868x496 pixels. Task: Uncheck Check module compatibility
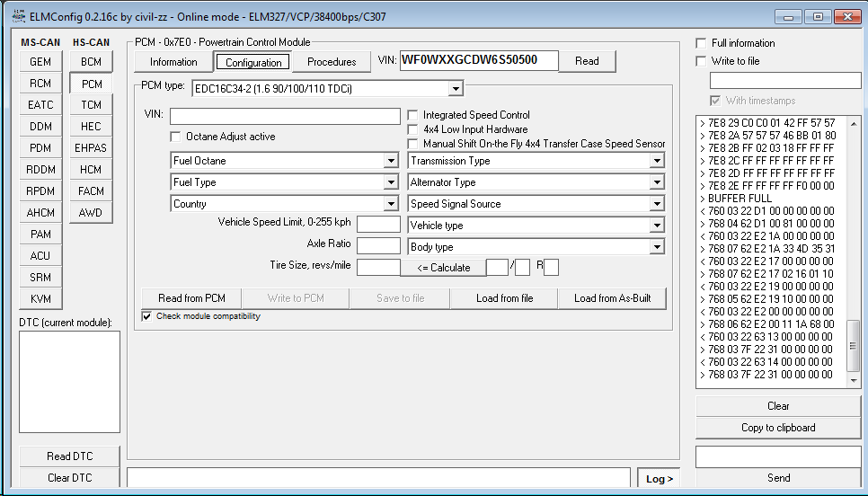pos(147,316)
